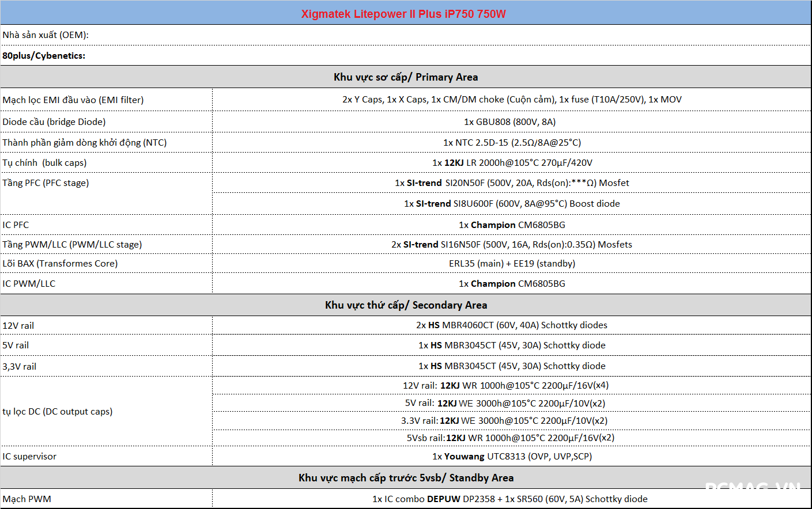Click the Youwang UTC8313 supervisor cell
This screenshot has height=509, width=812.
coord(511,457)
